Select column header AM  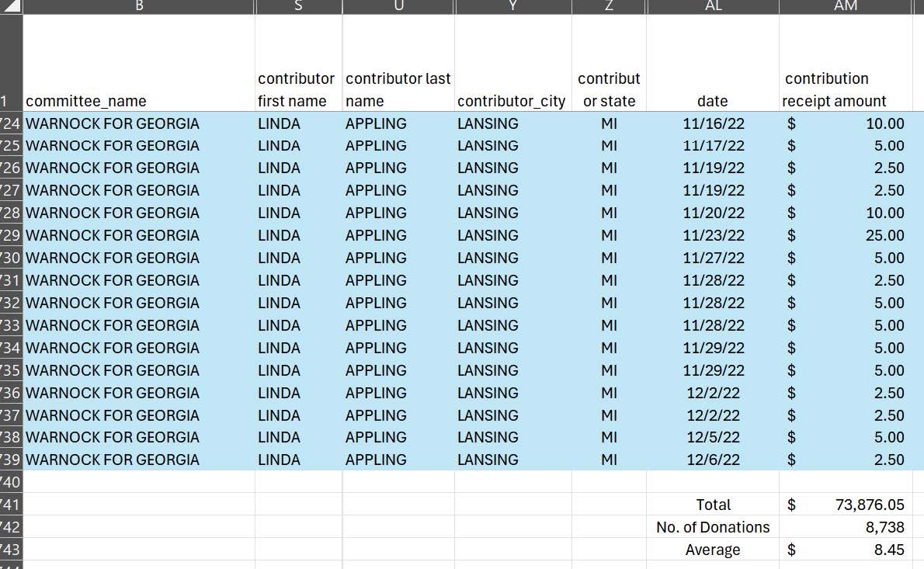(x=846, y=6)
